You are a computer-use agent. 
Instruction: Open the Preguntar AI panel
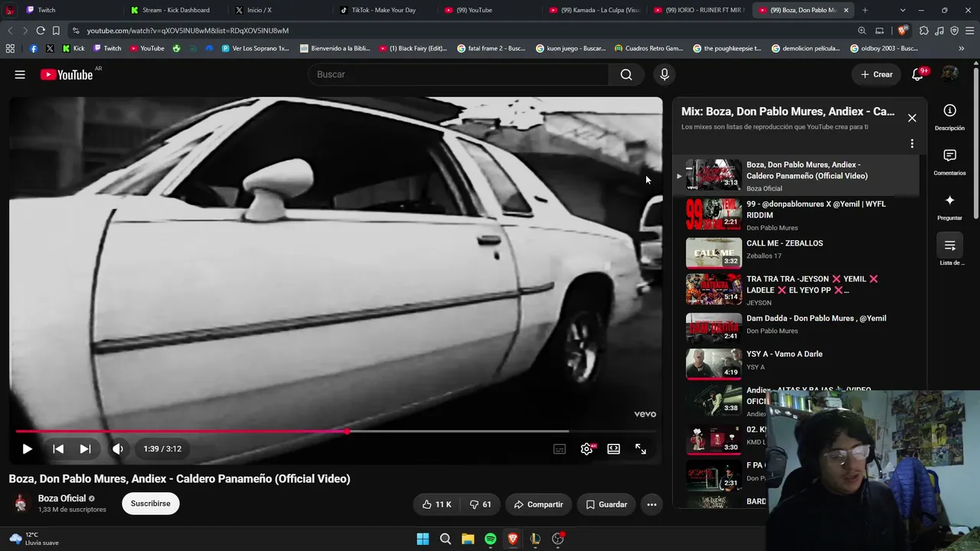click(x=949, y=207)
